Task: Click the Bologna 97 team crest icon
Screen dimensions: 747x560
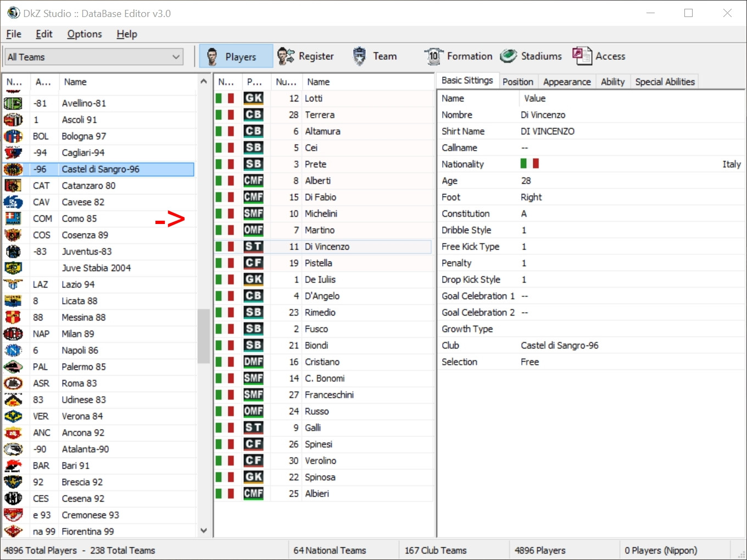Action: tap(13, 136)
